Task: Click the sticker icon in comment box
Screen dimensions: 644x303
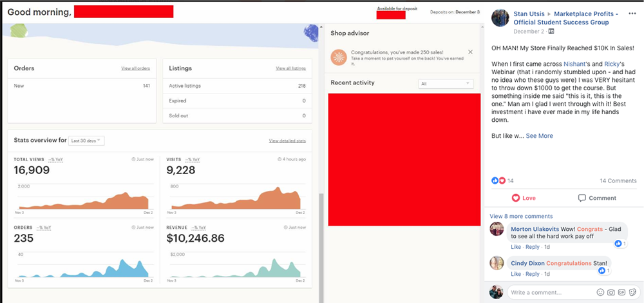Action: (x=632, y=292)
